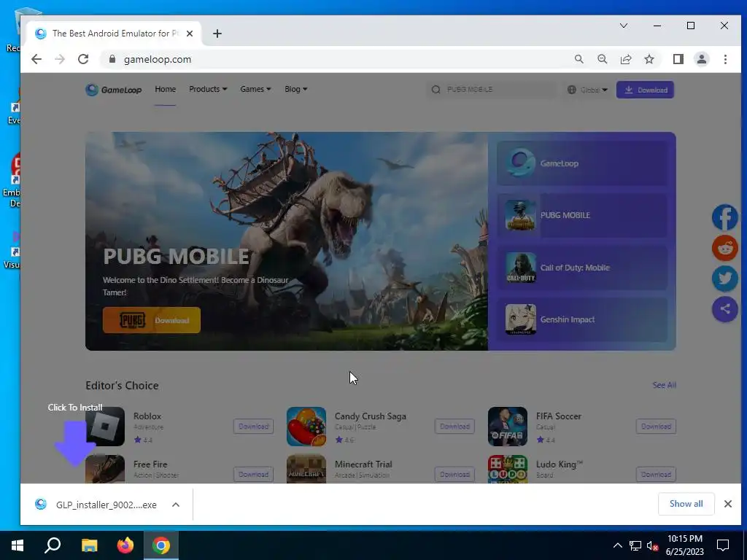The image size is (747, 560).
Task: Close the downloads bar
Action: (x=728, y=504)
